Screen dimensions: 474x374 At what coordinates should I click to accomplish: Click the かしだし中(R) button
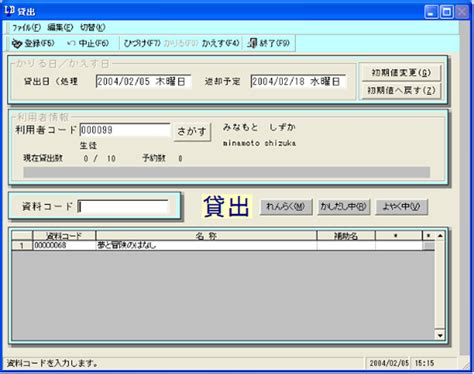[x=343, y=207]
